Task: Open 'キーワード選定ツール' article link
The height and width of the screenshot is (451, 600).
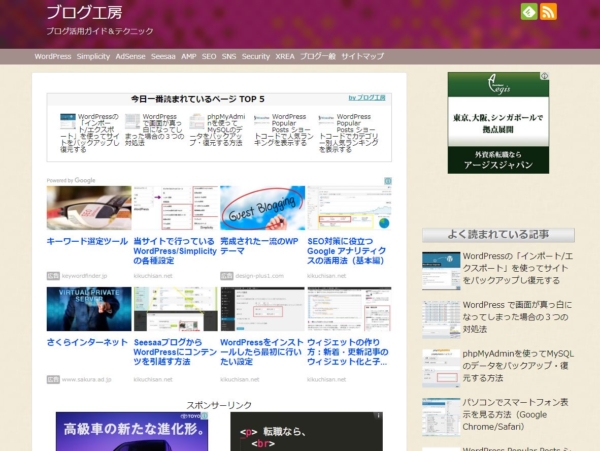Action: coord(88,242)
